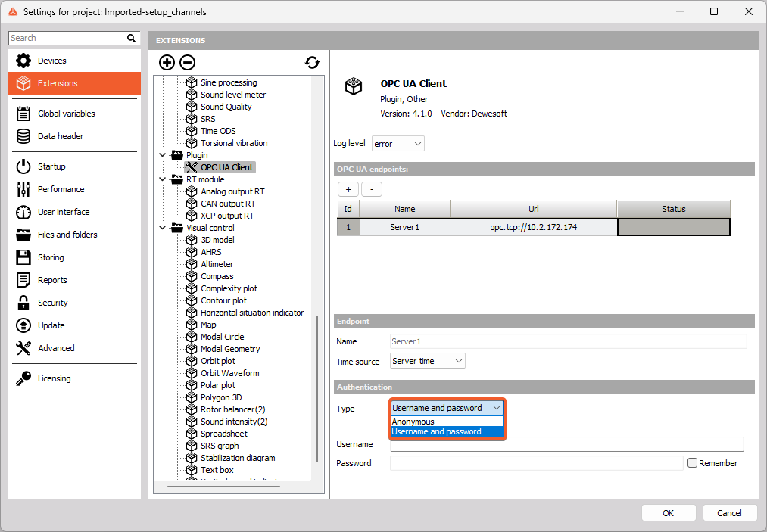Select Analog output RT tree item

tap(232, 191)
